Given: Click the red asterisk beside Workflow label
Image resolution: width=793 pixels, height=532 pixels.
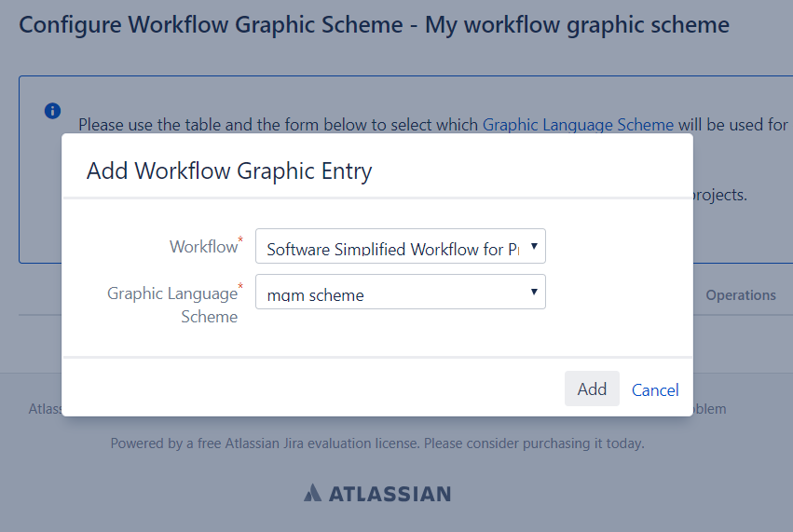Looking at the screenshot, I should click(240, 241).
